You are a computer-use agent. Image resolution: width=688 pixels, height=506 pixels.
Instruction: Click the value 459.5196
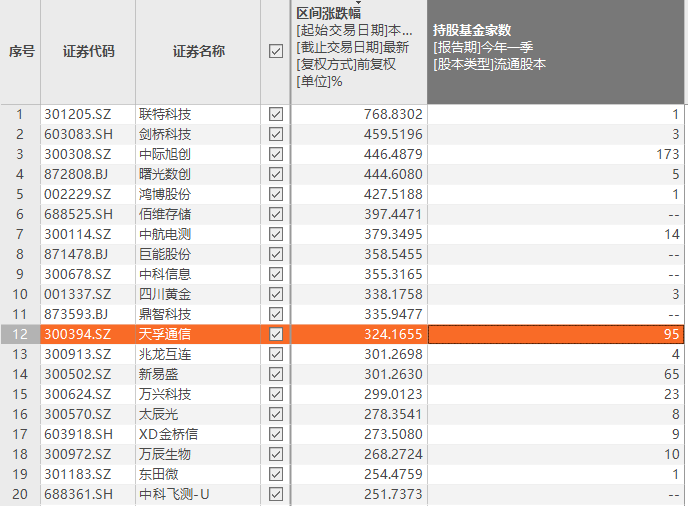click(x=393, y=134)
